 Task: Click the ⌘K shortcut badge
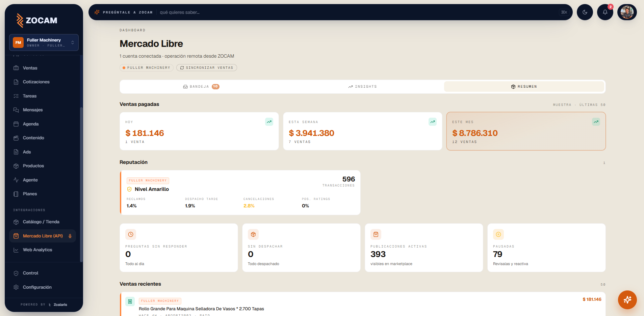pyautogui.click(x=564, y=12)
